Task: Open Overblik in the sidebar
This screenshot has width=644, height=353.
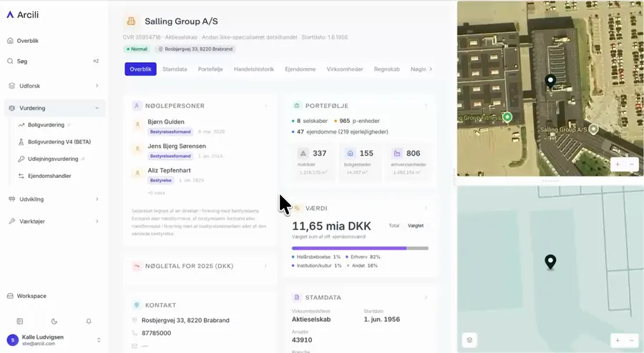Action: pyautogui.click(x=23, y=41)
